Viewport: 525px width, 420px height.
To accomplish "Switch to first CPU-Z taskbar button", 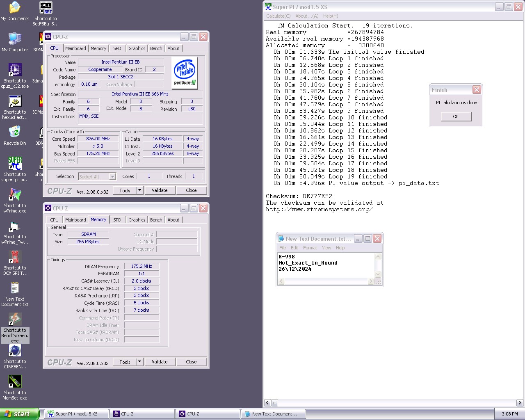I will pos(142,414).
